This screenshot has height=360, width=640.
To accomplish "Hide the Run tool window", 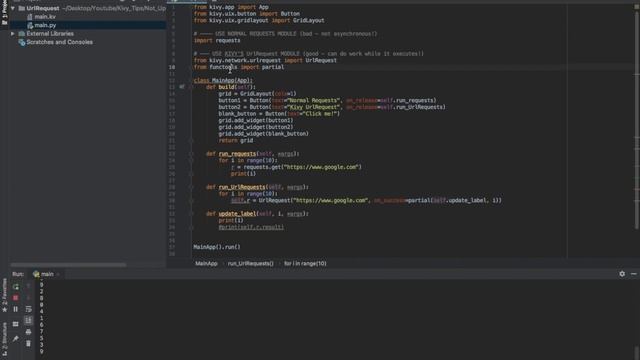I will (633, 274).
